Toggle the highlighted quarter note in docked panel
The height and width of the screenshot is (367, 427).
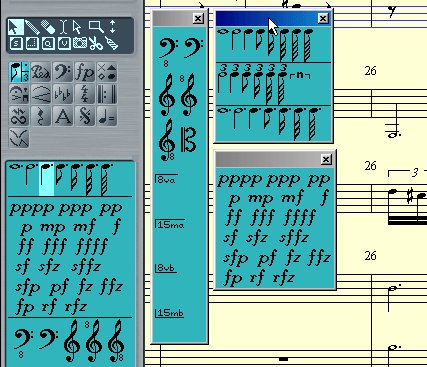[46, 179]
